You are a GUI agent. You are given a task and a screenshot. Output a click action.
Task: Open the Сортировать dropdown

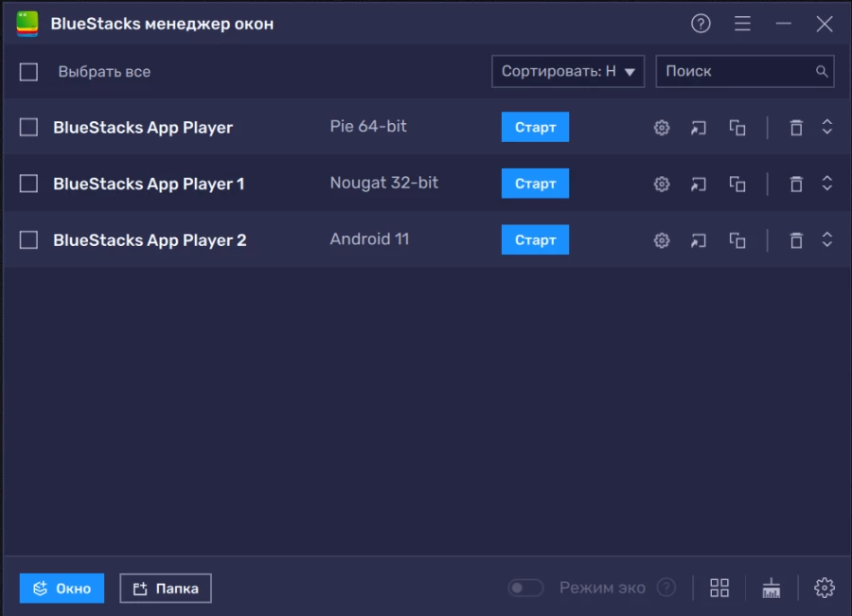click(x=568, y=71)
